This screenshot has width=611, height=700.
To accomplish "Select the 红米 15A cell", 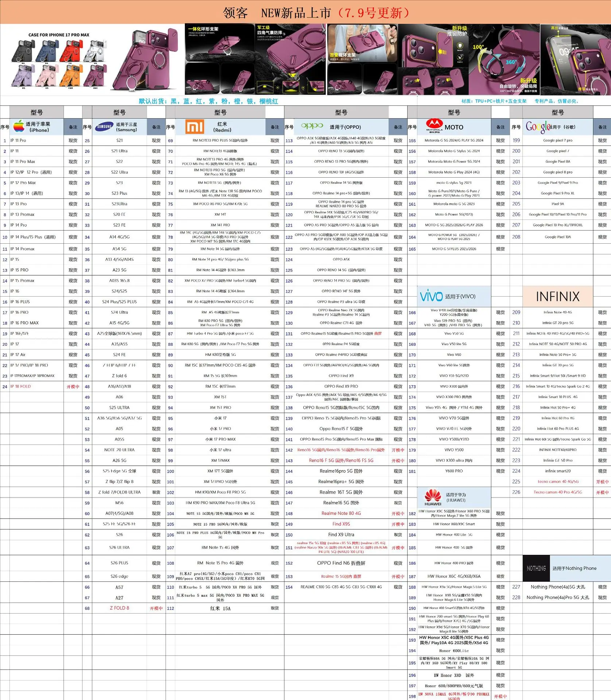I will pos(220,608).
